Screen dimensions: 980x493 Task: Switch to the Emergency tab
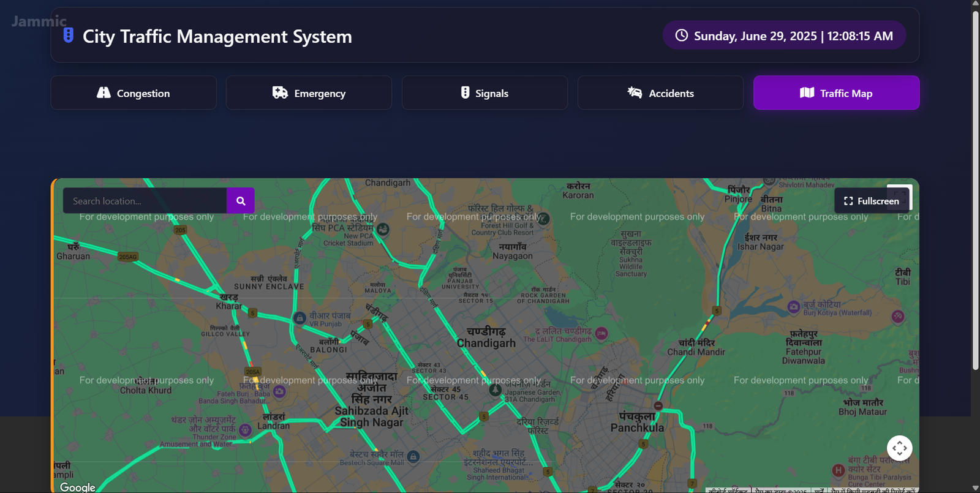[309, 93]
